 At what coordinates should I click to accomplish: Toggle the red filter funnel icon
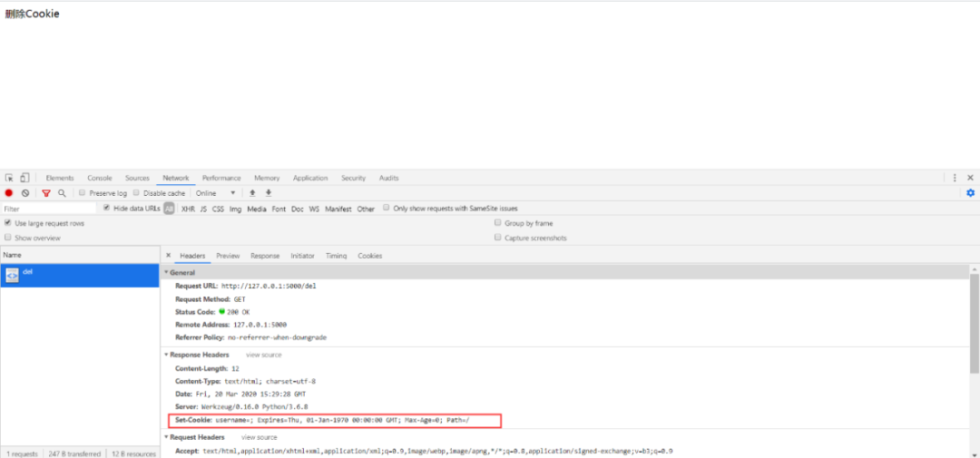point(46,193)
